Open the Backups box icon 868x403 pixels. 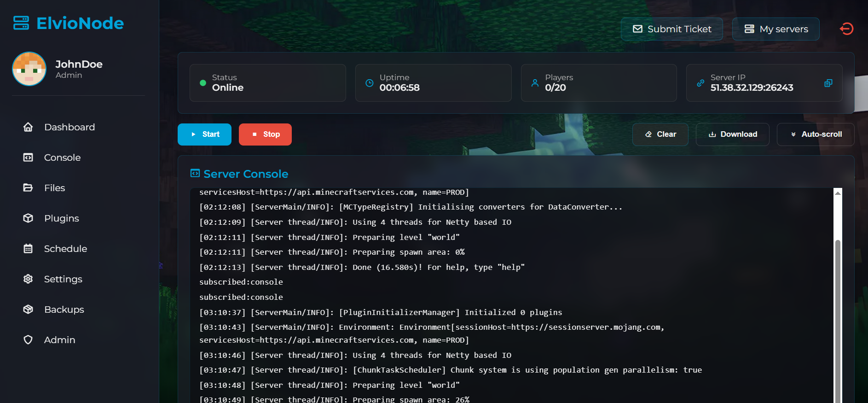pos(28,310)
